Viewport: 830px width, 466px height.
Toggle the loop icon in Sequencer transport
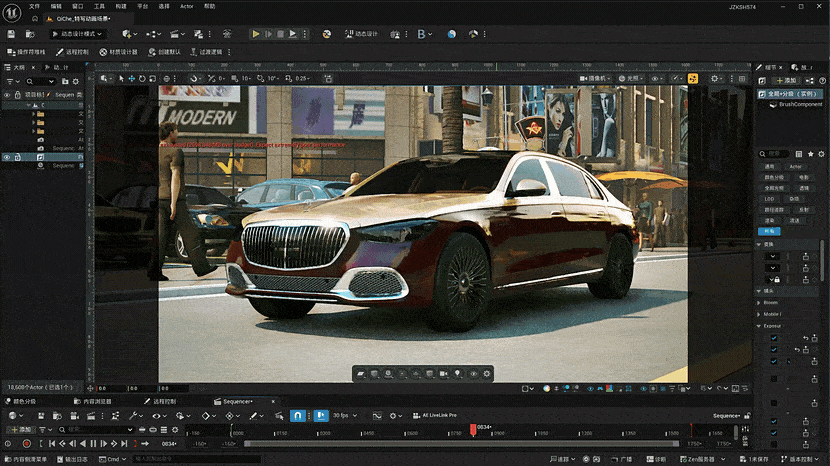point(145,444)
